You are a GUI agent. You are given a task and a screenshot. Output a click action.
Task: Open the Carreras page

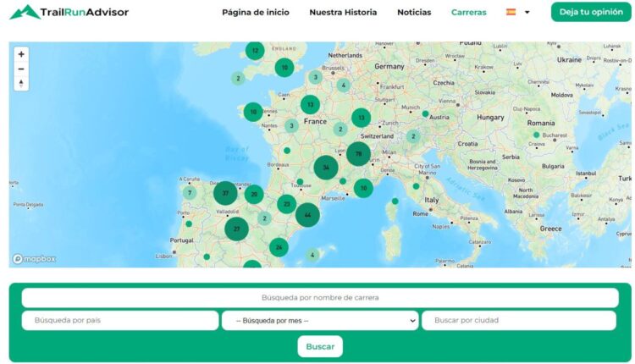pyautogui.click(x=468, y=12)
